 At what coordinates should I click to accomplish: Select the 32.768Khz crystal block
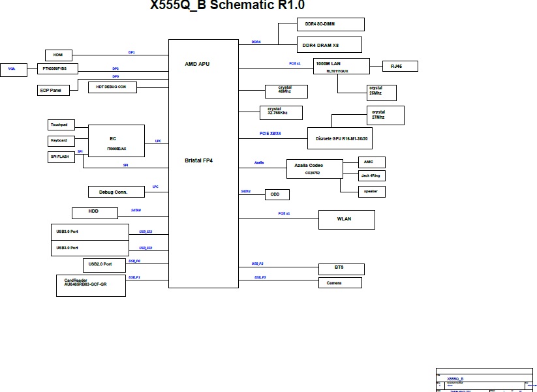281,112
